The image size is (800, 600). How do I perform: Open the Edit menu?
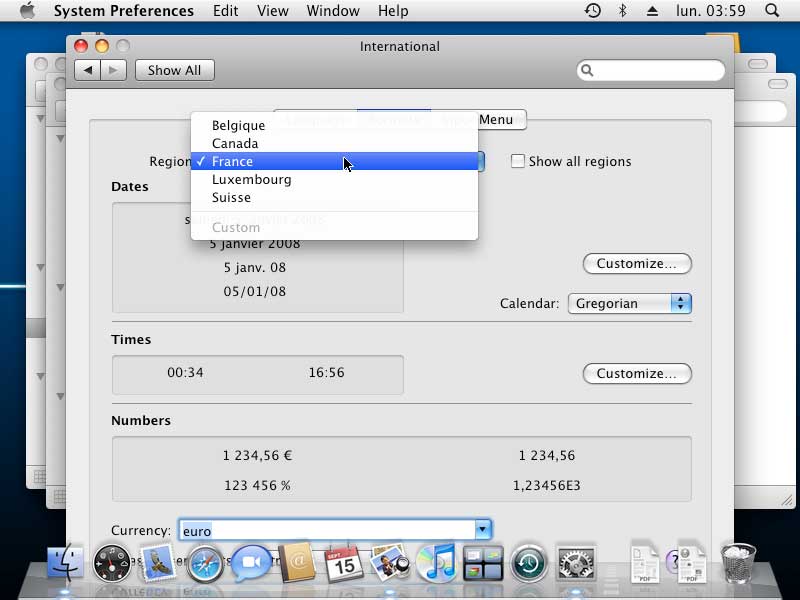[x=226, y=11]
